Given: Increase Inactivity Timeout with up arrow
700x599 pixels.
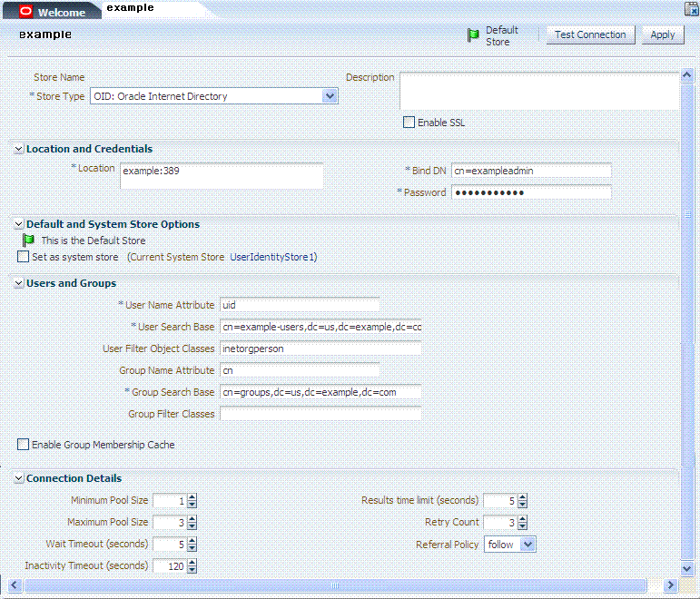Looking at the screenshot, I should 192,563.
